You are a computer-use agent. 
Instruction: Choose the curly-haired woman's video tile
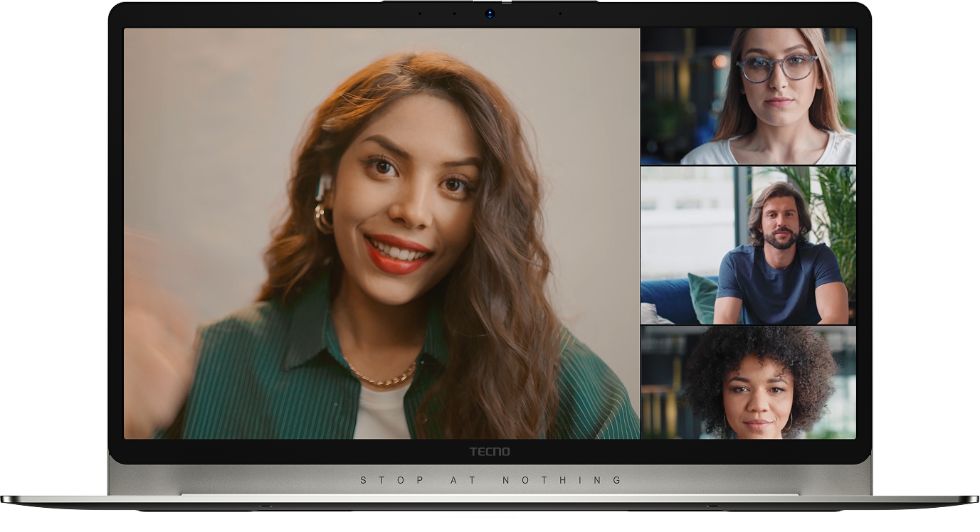[x=748, y=383]
